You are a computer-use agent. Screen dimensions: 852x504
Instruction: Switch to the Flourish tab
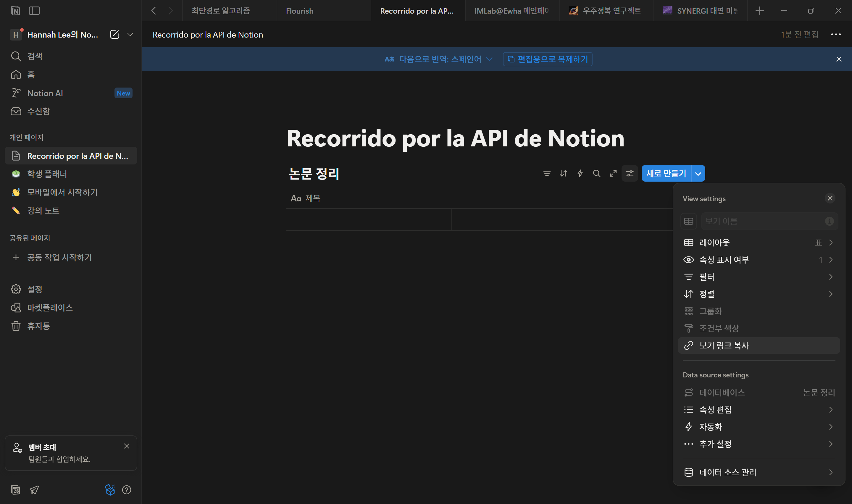click(299, 11)
